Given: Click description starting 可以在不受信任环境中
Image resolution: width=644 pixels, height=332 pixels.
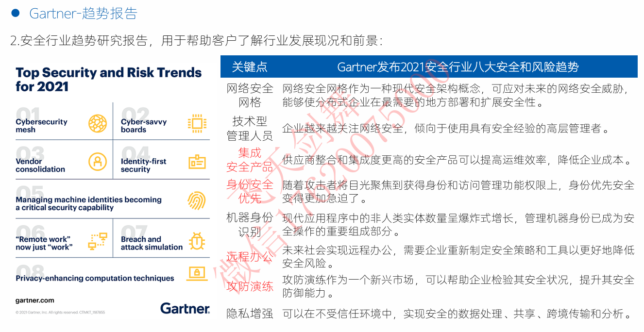Looking at the screenshot, I should (x=458, y=314).
